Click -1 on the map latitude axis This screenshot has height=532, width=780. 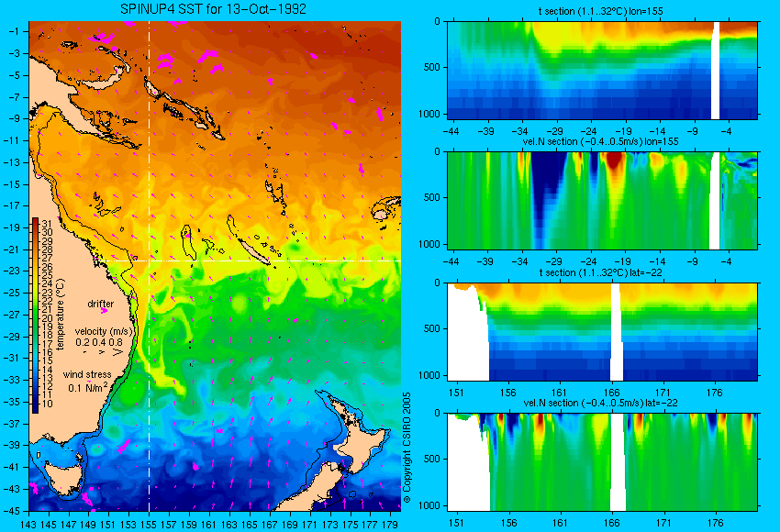(13, 31)
